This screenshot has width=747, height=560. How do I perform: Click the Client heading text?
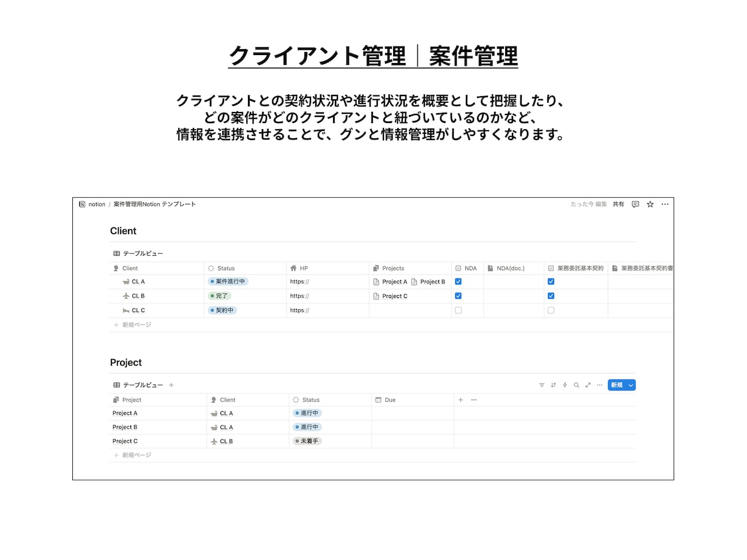[123, 231]
